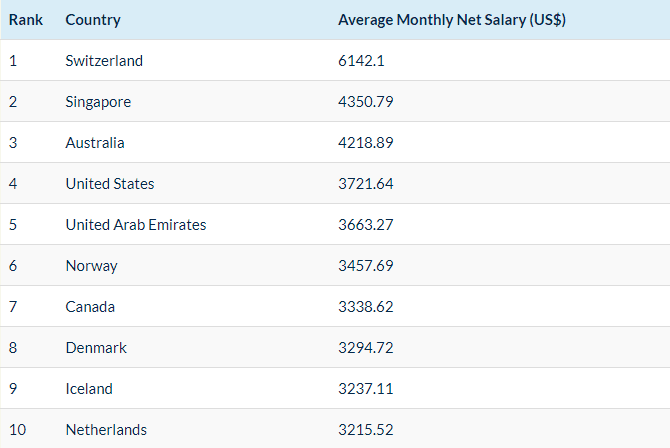Click the Average Monthly Net Salary header
670x448 pixels.
[453, 20]
